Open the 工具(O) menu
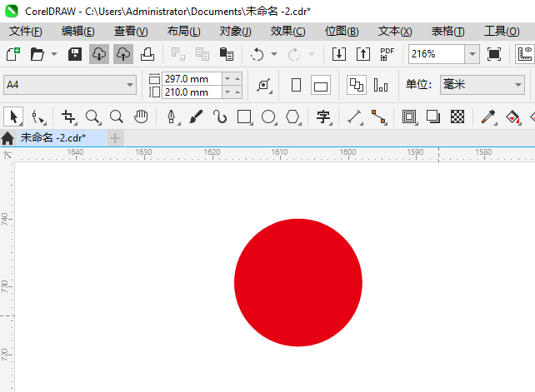 point(502,32)
